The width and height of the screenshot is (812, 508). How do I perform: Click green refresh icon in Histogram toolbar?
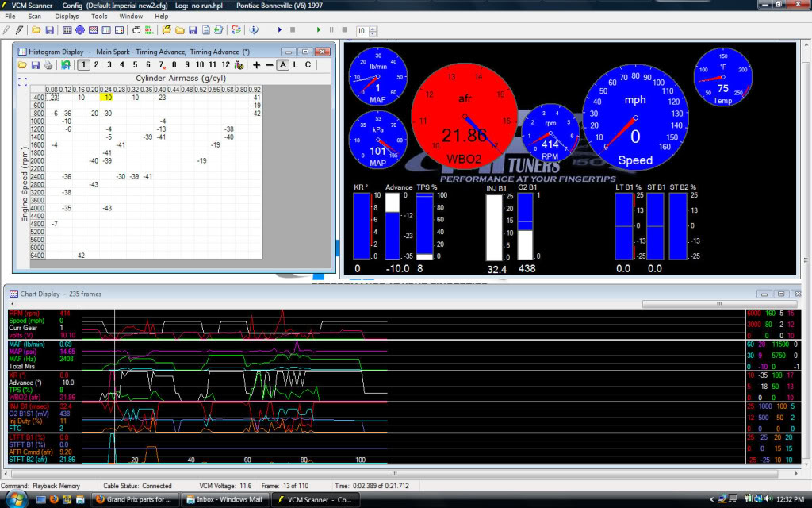pos(65,65)
